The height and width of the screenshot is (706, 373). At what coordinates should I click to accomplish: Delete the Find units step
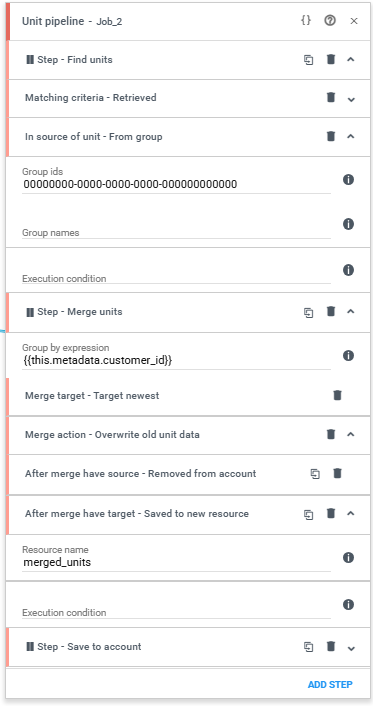coord(331,59)
